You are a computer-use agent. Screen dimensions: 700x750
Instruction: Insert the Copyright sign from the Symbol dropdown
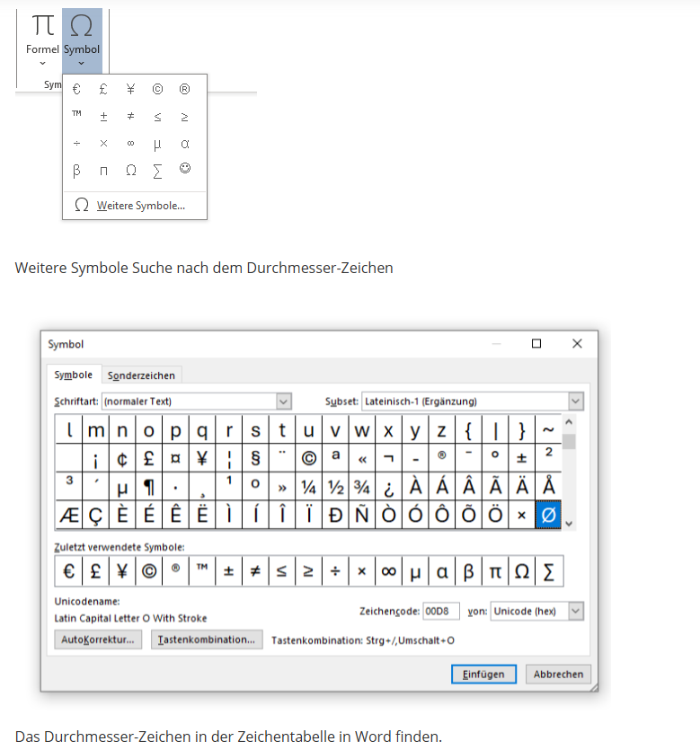[x=157, y=89]
